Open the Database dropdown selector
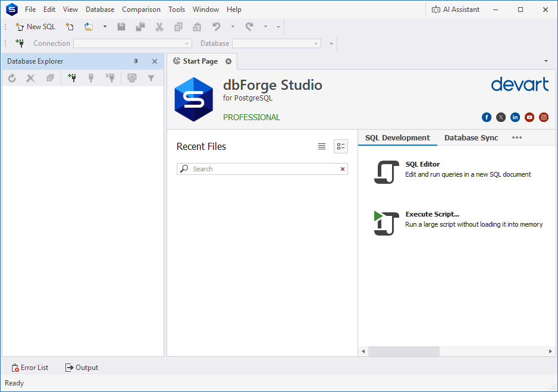The image size is (558, 392). coord(317,43)
